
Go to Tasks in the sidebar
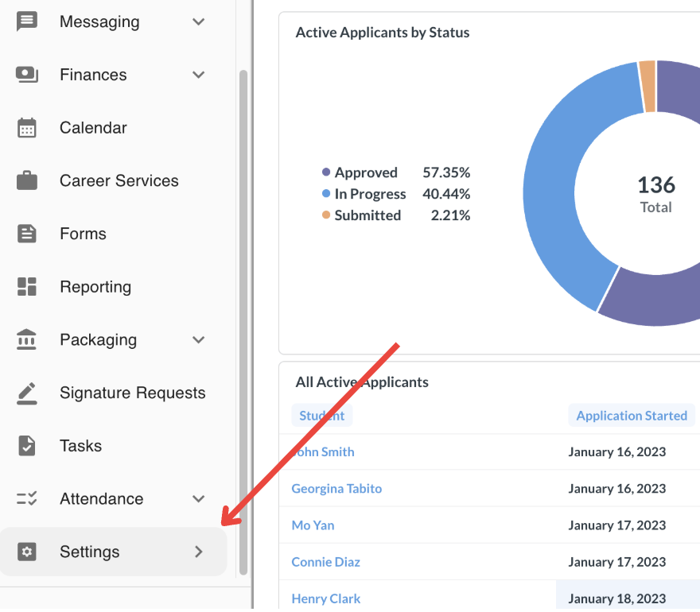tap(81, 446)
